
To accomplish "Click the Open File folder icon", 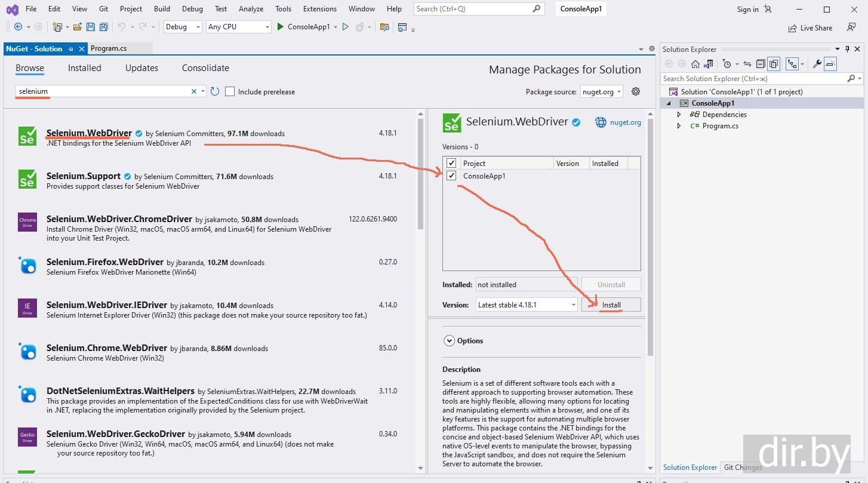I will [x=78, y=27].
